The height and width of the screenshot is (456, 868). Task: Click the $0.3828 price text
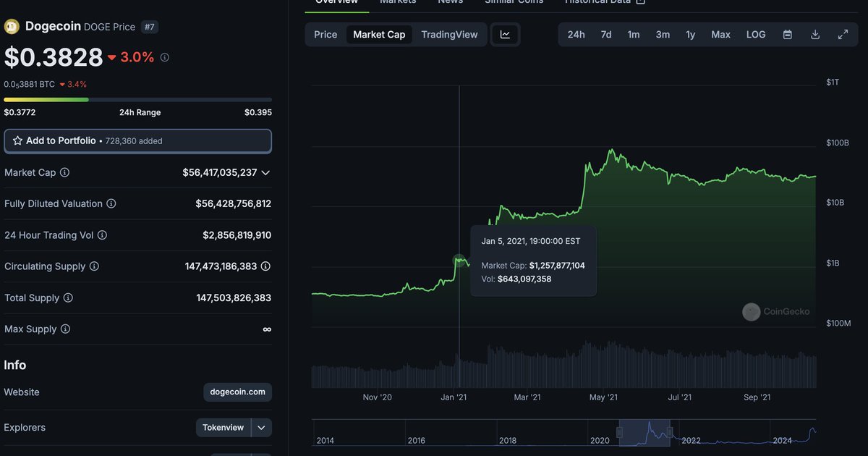pyautogui.click(x=54, y=57)
